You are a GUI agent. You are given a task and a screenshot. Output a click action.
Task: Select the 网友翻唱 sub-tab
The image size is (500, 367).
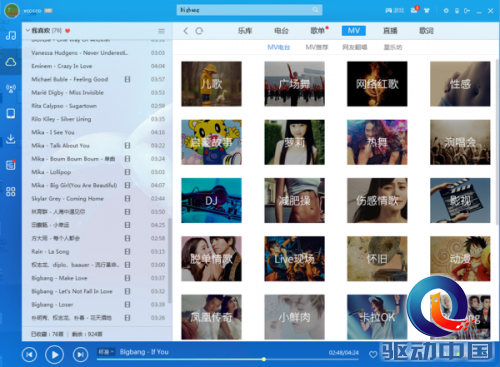coord(355,47)
